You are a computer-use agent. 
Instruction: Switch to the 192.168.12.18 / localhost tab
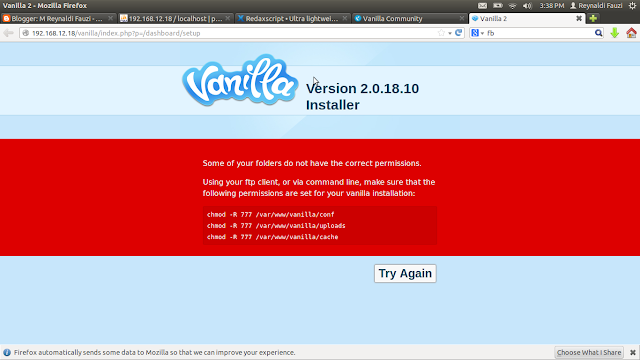[x=176, y=18]
